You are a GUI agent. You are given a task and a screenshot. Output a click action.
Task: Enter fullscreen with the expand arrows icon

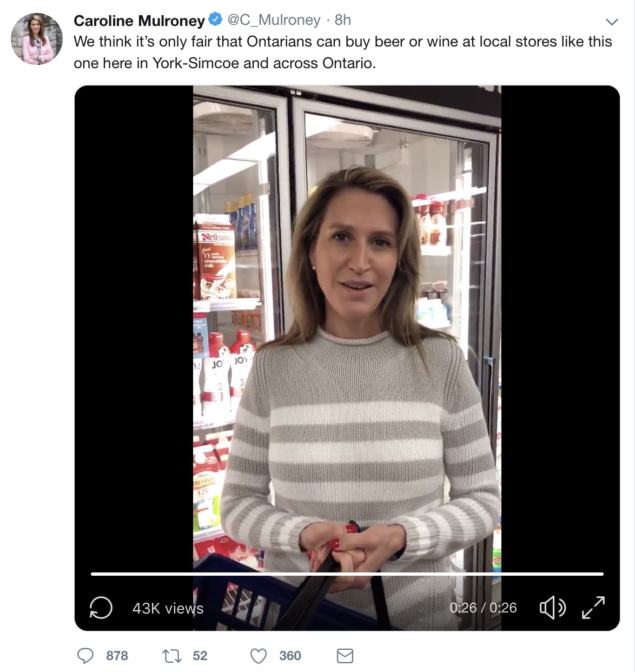click(x=593, y=608)
